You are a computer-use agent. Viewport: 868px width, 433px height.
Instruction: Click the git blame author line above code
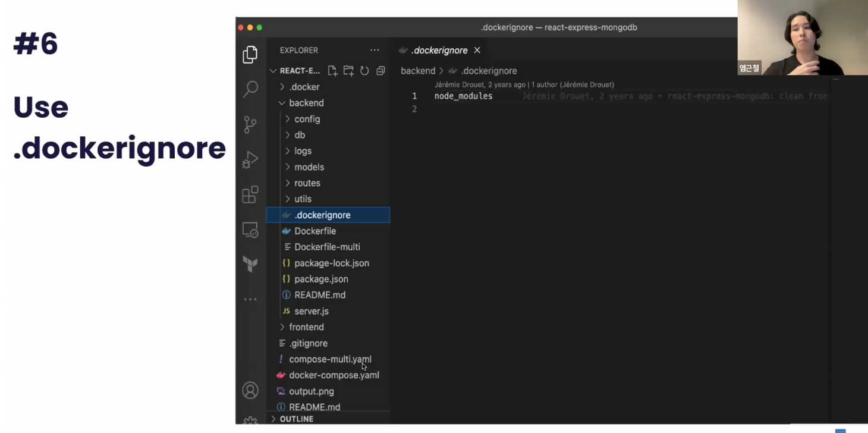click(524, 84)
